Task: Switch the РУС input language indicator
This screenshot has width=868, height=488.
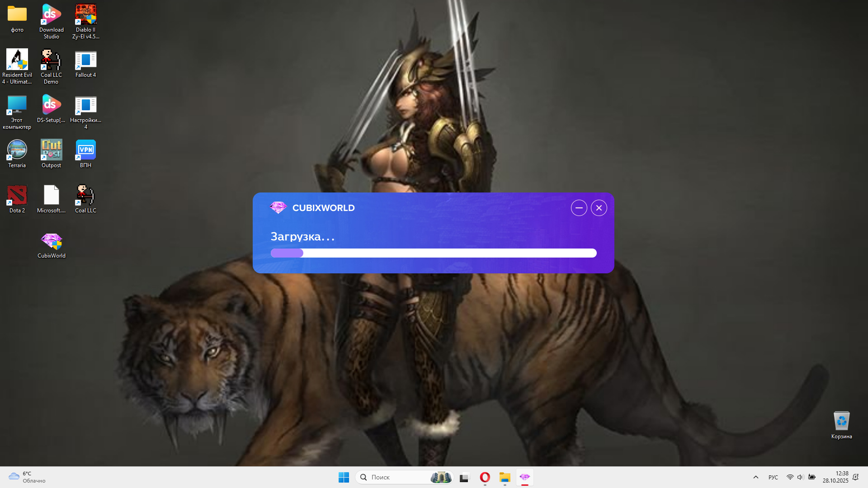Action: [773, 477]
